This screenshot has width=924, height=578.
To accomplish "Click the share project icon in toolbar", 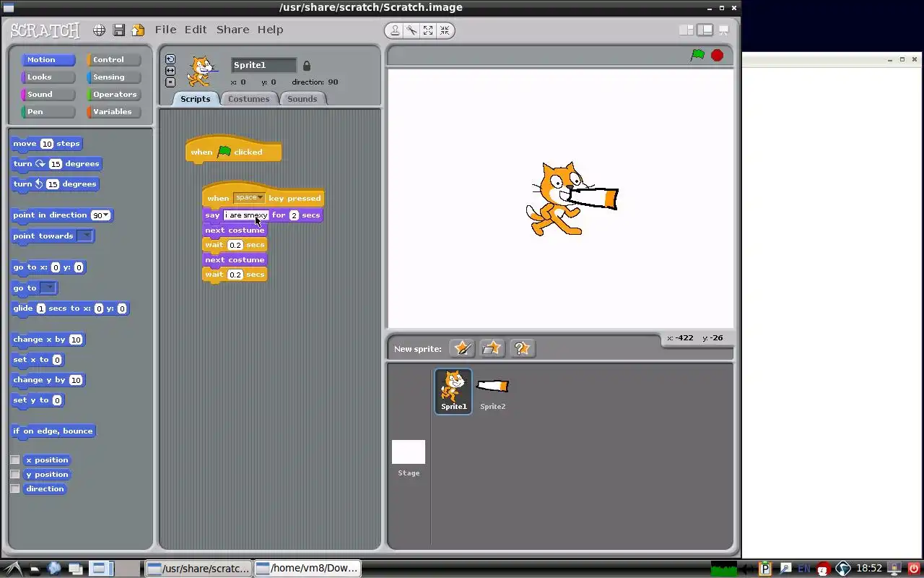I will pos(138,30).
